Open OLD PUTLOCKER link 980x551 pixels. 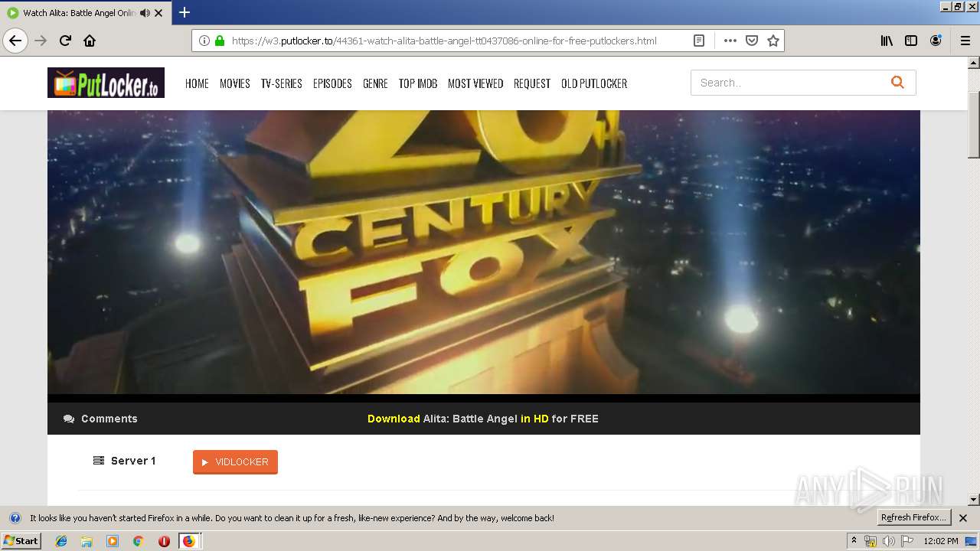click(594, 83)
